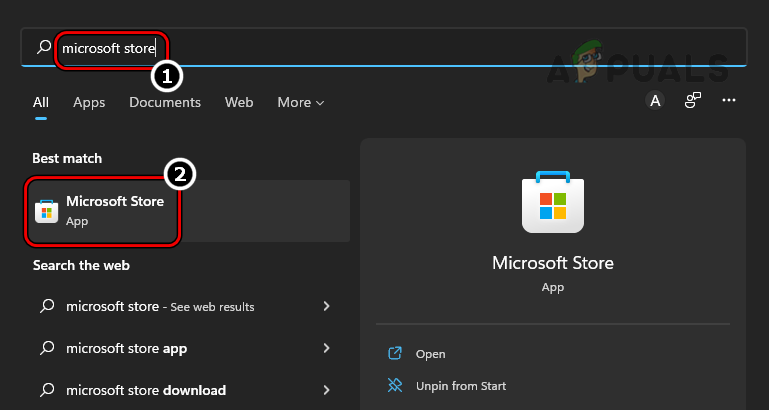Click Open in the preview pane
The width and height of the screenshot is (769, 410).
coord(431,354)
